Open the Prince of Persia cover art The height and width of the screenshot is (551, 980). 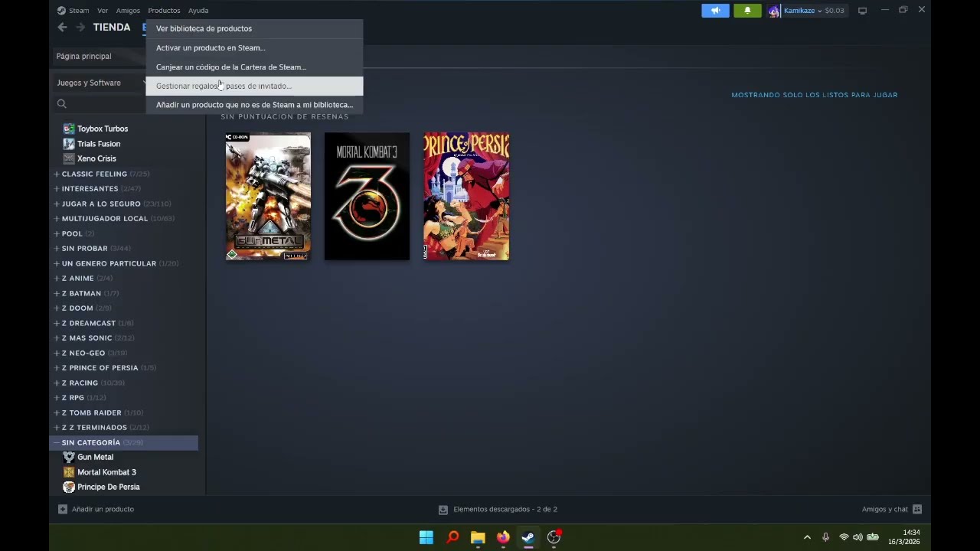466,197
